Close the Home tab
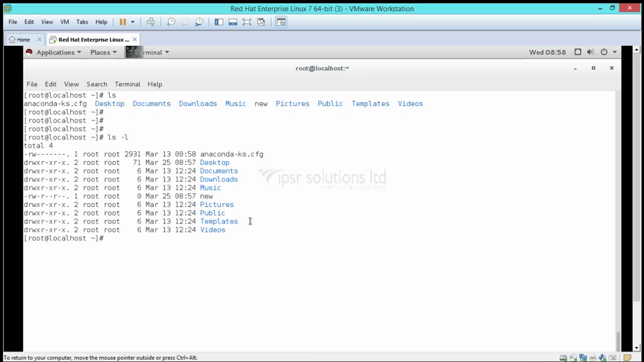This screenshot has height=362, width=644. point(39,39)
